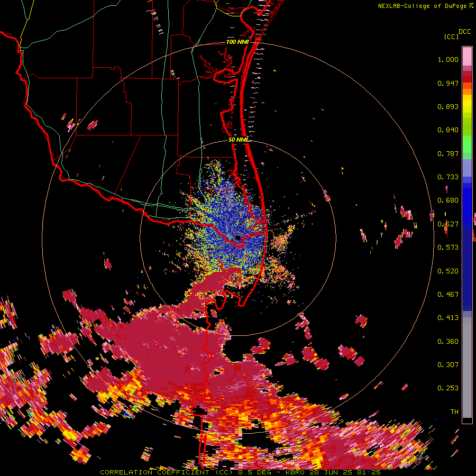Screen dimensions: 476x476
Task: Click the 0.627 scale value
Action: pos(448,224)
